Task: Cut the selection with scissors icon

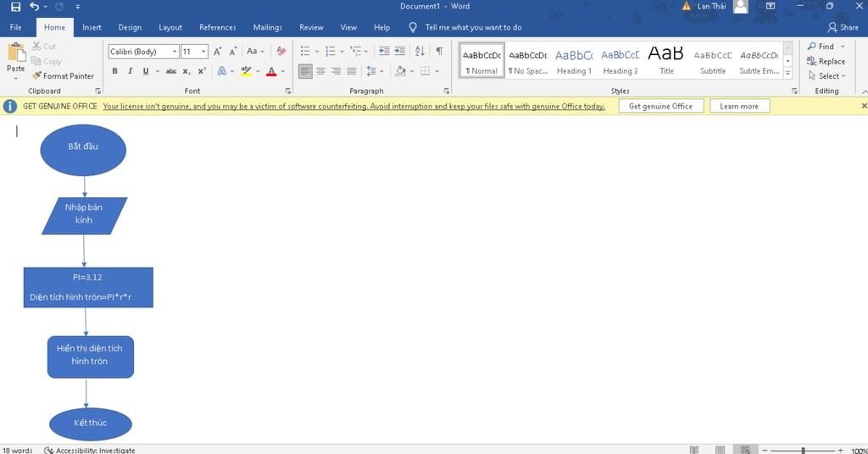Action: pos(36,47)
